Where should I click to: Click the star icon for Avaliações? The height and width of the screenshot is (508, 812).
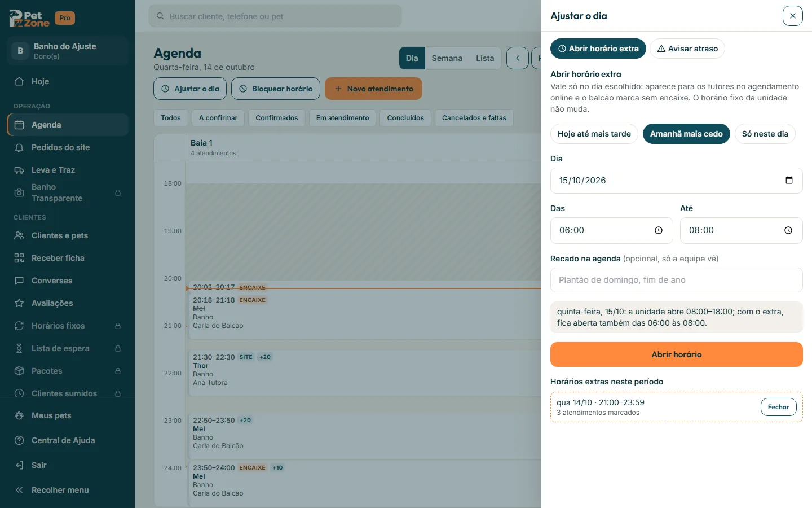click(x=19, y=303)
